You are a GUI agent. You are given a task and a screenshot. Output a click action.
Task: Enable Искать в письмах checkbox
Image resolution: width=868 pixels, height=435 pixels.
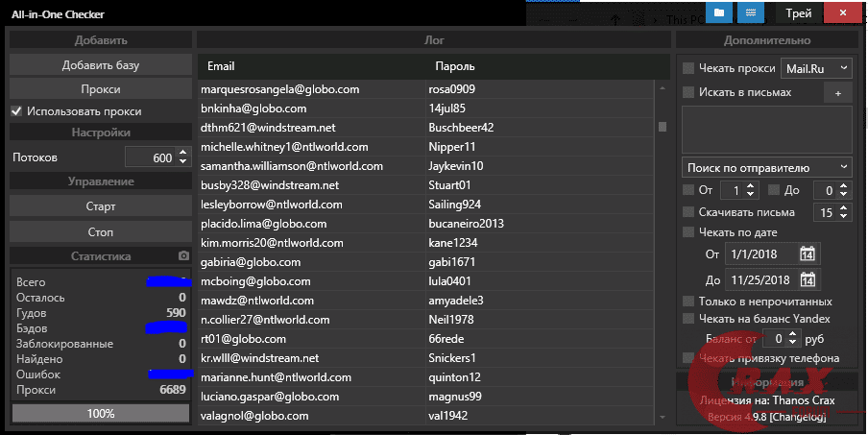(688, 92)
